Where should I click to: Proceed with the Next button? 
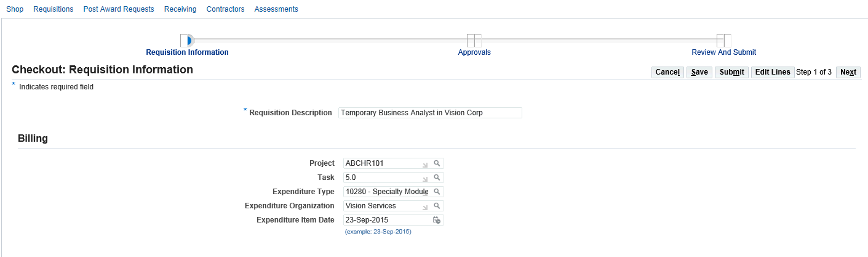(848, 72)
